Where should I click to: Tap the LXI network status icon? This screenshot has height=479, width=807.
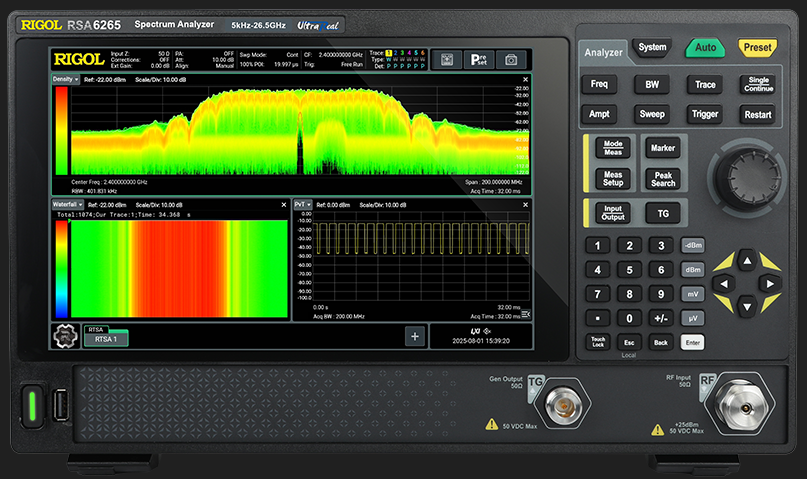[x=475, y=331]
